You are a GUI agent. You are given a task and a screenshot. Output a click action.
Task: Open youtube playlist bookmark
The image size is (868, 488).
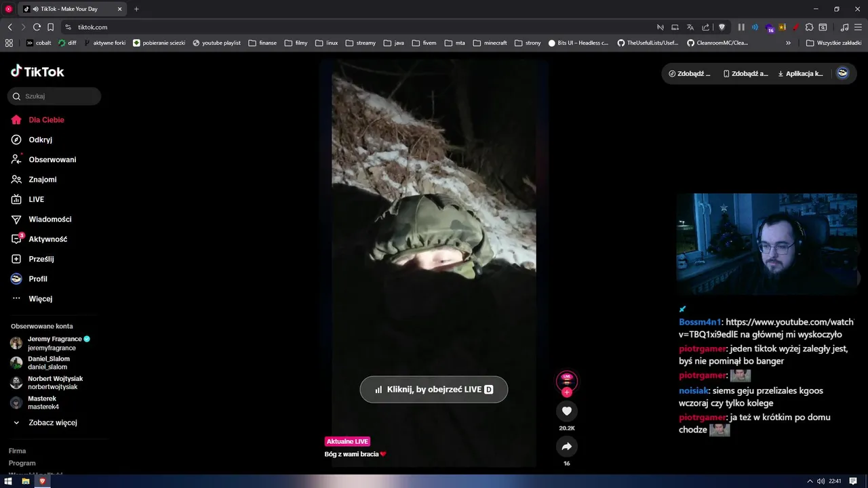pyautogui.click(x=217, y=43)
